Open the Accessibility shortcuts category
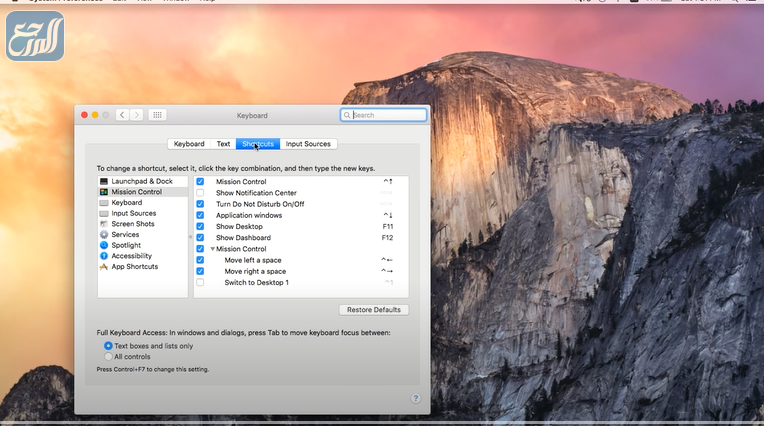This screenshot has width=764, height=426. pyautogui.click(x=131, y=256)
